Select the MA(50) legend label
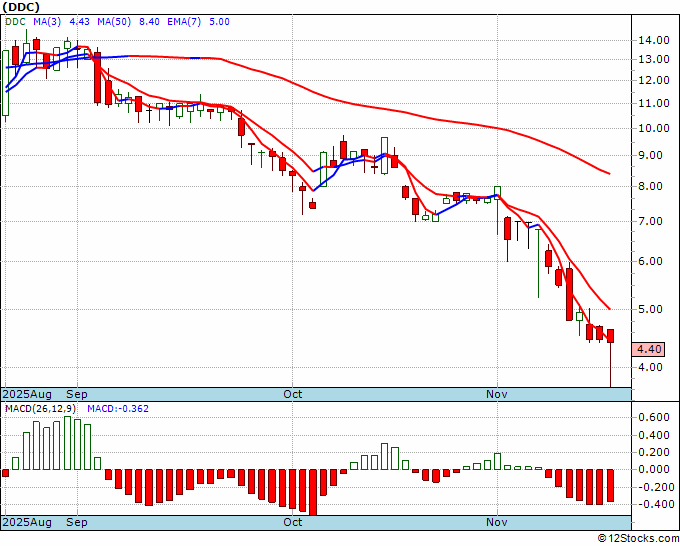This screenshot has width=680, height=546. (114, 22)
